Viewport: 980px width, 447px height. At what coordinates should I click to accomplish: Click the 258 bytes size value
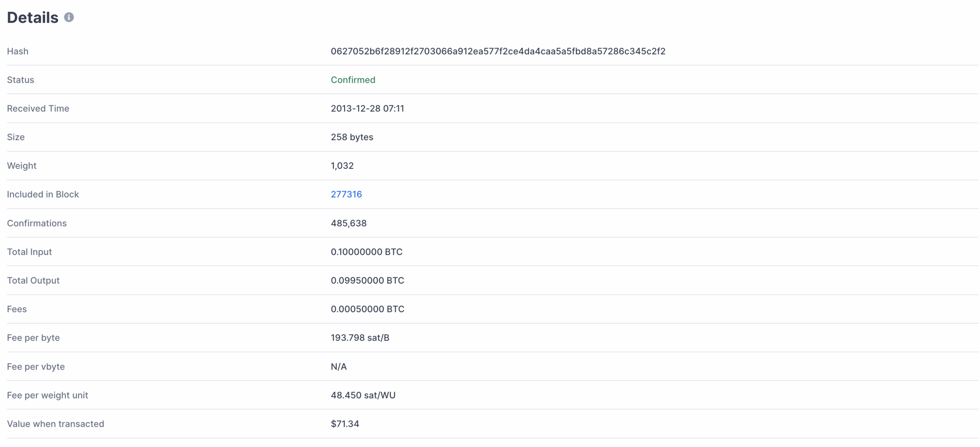click(x=352, y=137)
